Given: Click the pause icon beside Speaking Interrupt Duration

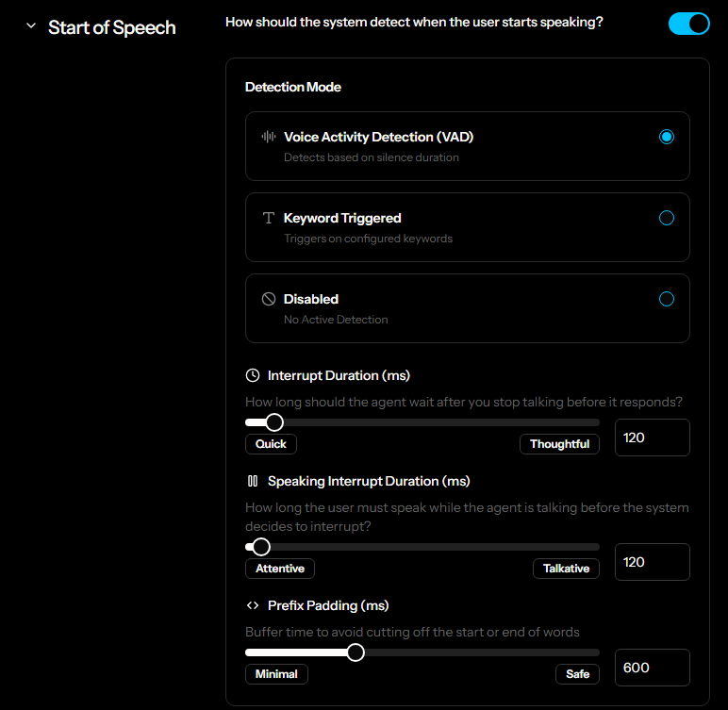Looking at the screenshot, I should point(253,481).
